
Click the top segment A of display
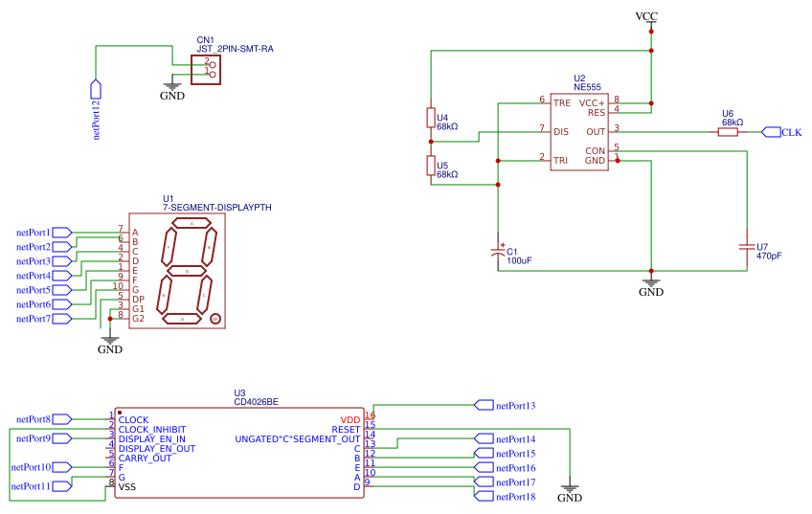[x=192, y=224]
